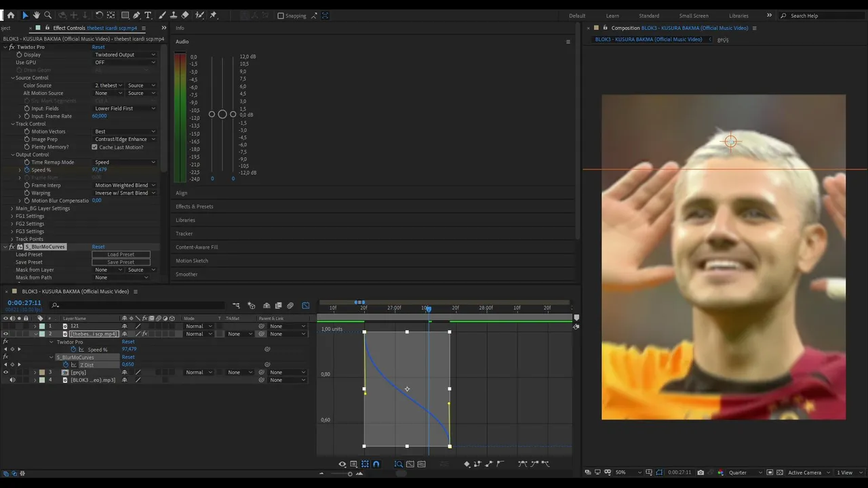Click the current-time indicator on the time ruler
The image size is (868, 488).
coord(428,309)
